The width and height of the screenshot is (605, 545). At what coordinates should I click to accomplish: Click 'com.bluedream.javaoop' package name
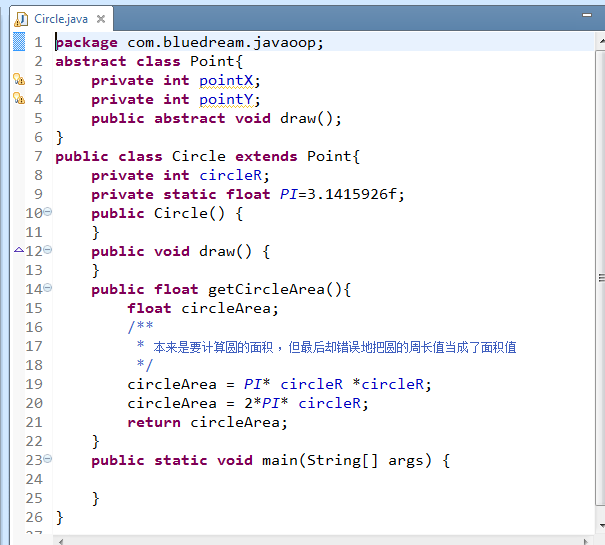[x=221, y=42]
